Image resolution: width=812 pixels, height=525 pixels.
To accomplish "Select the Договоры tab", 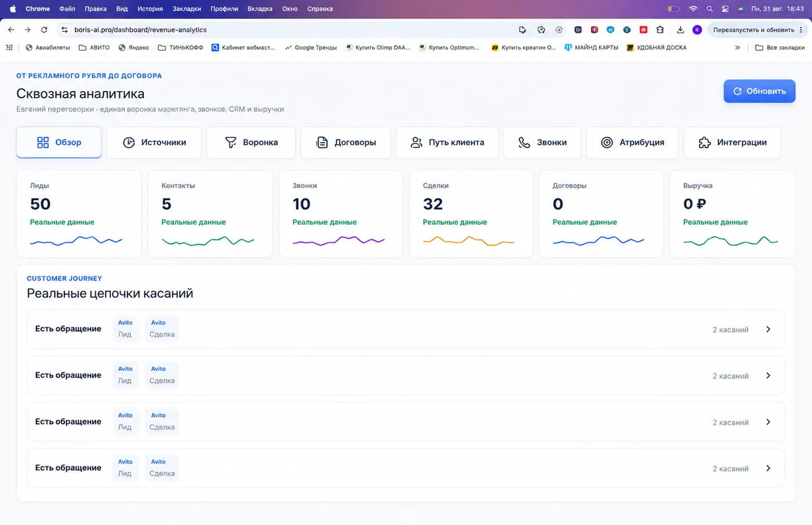I will pyautogui.click(x=346, y=143).
